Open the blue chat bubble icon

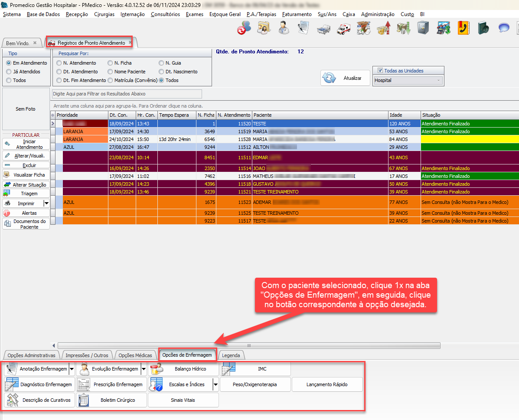pos(504,29)
